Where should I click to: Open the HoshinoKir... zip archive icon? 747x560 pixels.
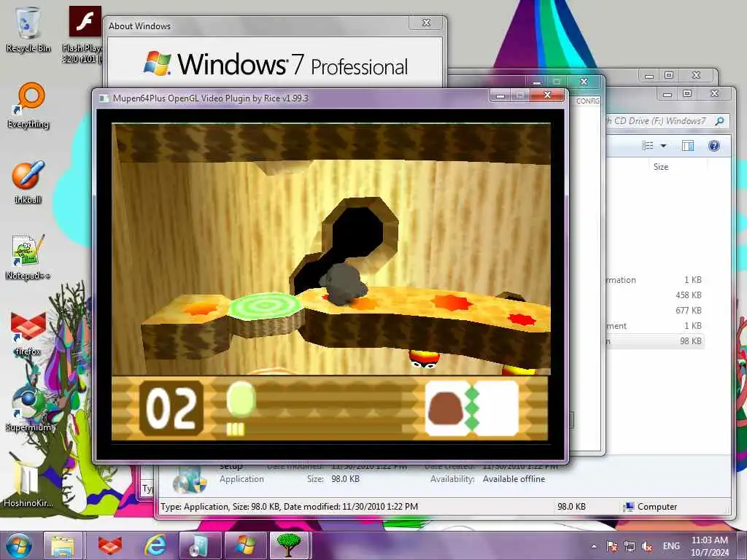click(x=28, y=483)
